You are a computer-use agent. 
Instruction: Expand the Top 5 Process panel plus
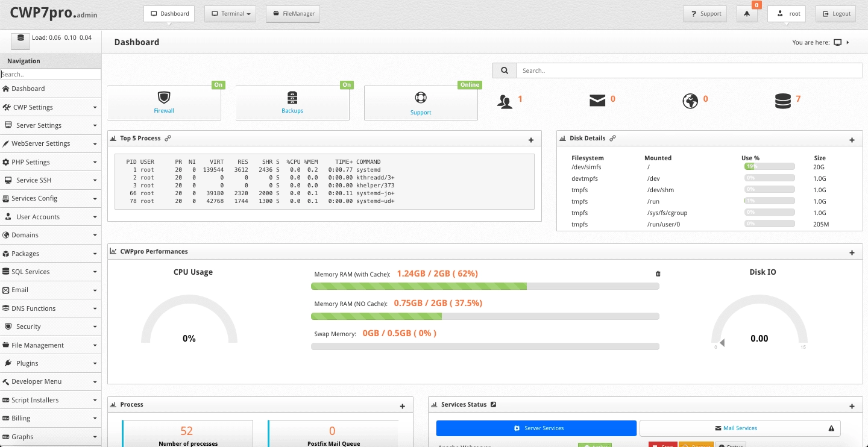click(531, 140)
